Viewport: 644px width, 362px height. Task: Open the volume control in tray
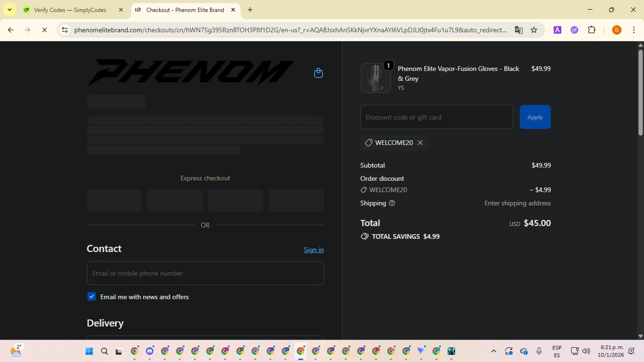586,351
